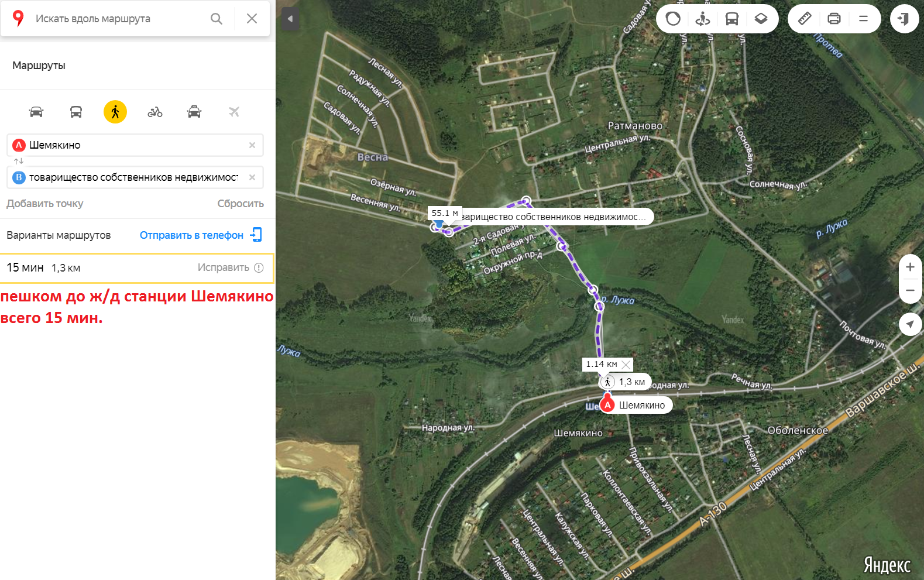Close the 1.14 км ruler measurement label
This screenshot has height=580, width=924.
[626, 365]
